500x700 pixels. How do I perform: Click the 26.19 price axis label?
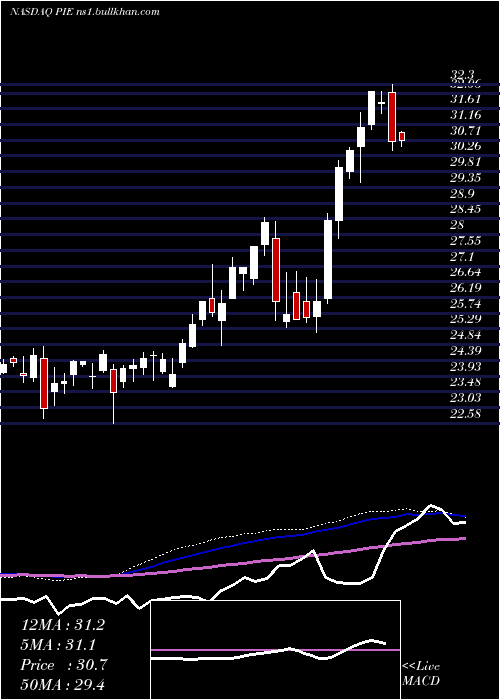click(x=465, y=288)
